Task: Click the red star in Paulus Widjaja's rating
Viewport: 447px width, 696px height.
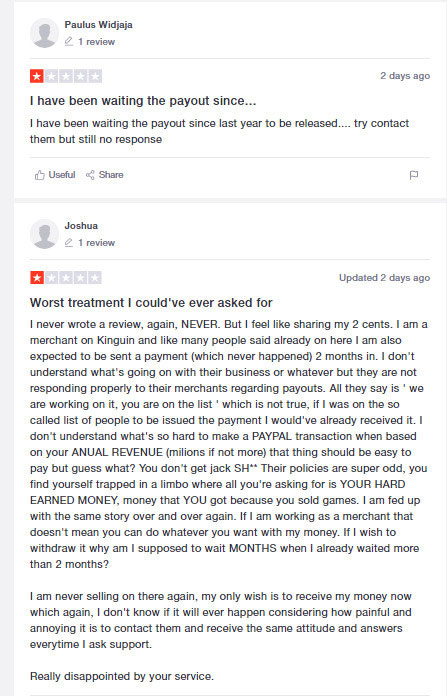Action: (x=37, y=76)
